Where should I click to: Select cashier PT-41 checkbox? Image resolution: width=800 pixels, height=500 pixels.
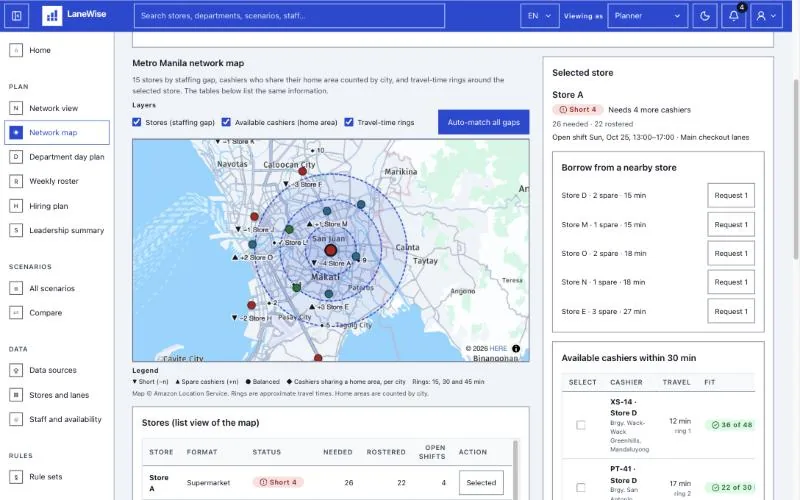(x=581, y=488)
